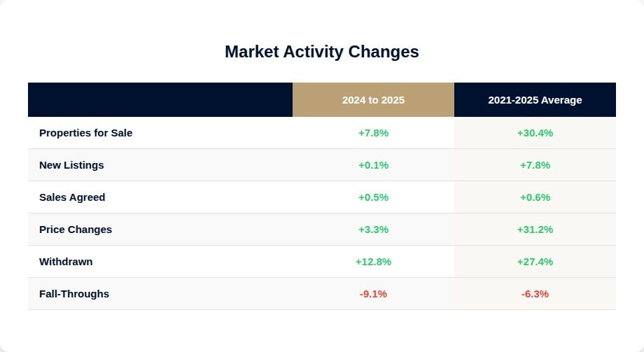Click the Properties for Sale row label
Image resolution: width=644 pixels, height=352 pixels.
click(85, 133)
